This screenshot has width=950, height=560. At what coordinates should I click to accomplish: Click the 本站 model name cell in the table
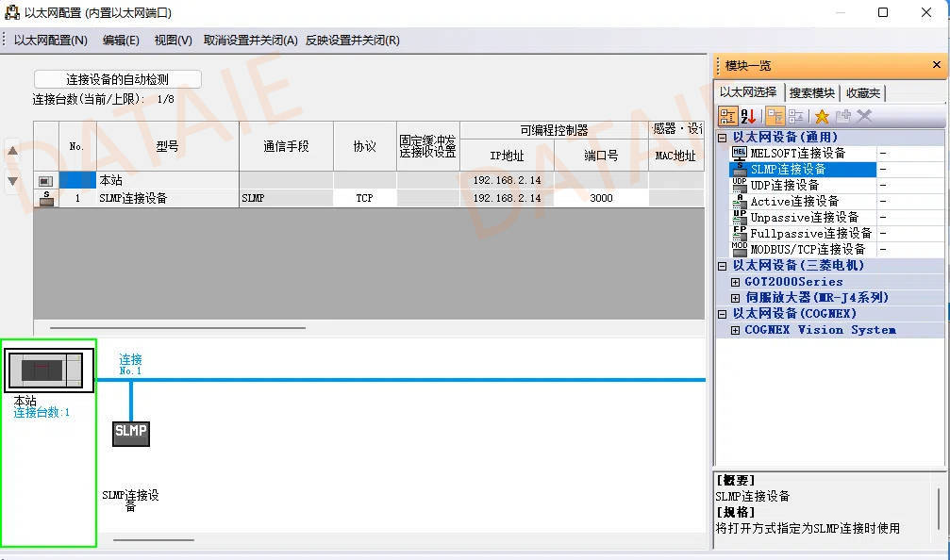coord(168,180)
